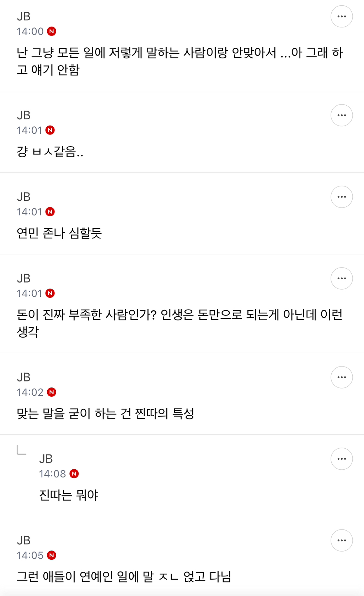The height and width of the screenshot is (596, 364).
Task: Open the three-dot menu on the 14:08 reply
Action: pyautogui.click(x=341, y=459)
